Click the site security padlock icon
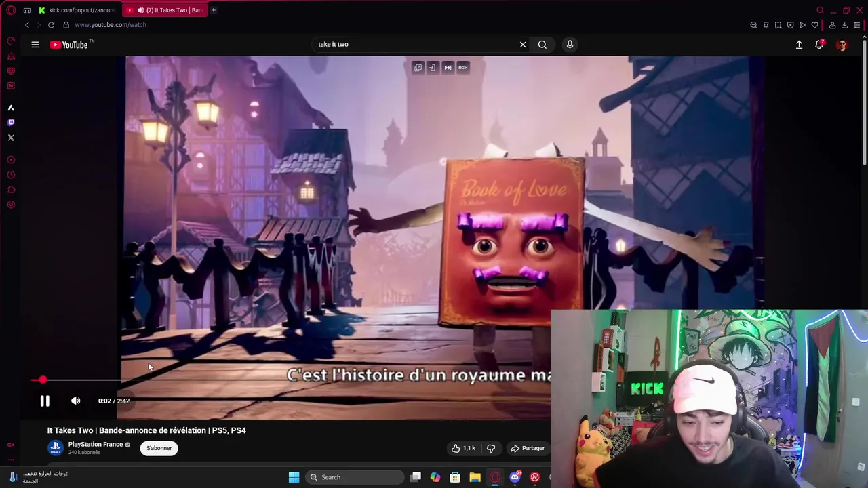The image size is (868, 488). click(x=66, y=25)
